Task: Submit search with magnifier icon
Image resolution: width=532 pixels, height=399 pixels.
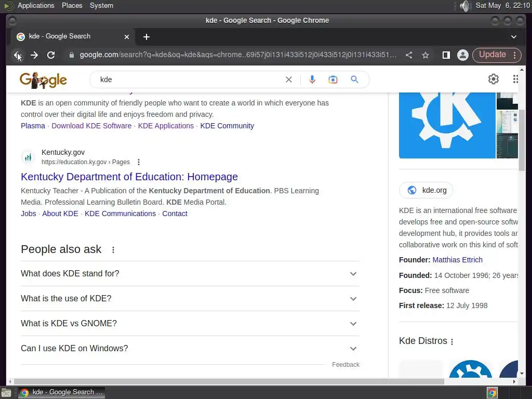Action: pyautogui.click(x=354, y=79)
